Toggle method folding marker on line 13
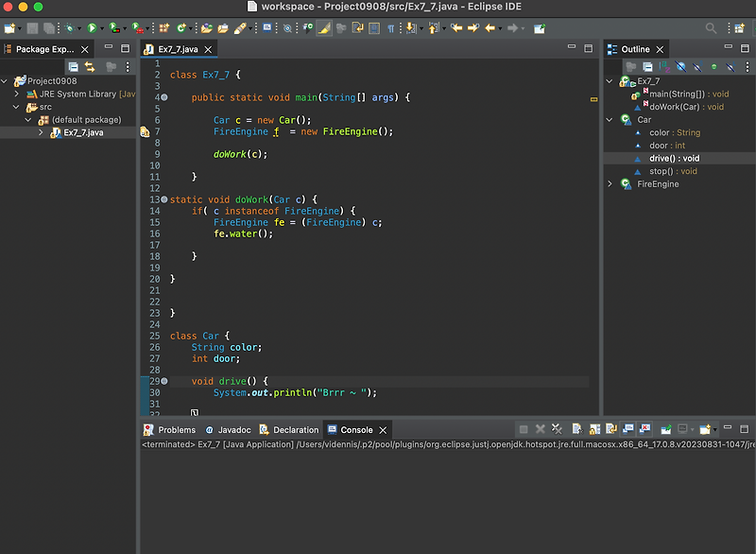Viewport: 756px width, 554px height. [164, 199]
